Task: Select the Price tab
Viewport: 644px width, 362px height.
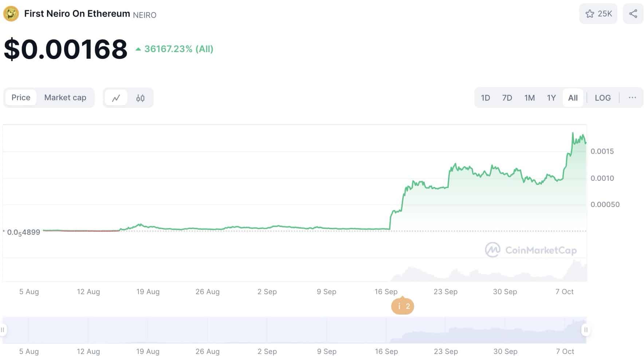Action: [x=21, y=98]
